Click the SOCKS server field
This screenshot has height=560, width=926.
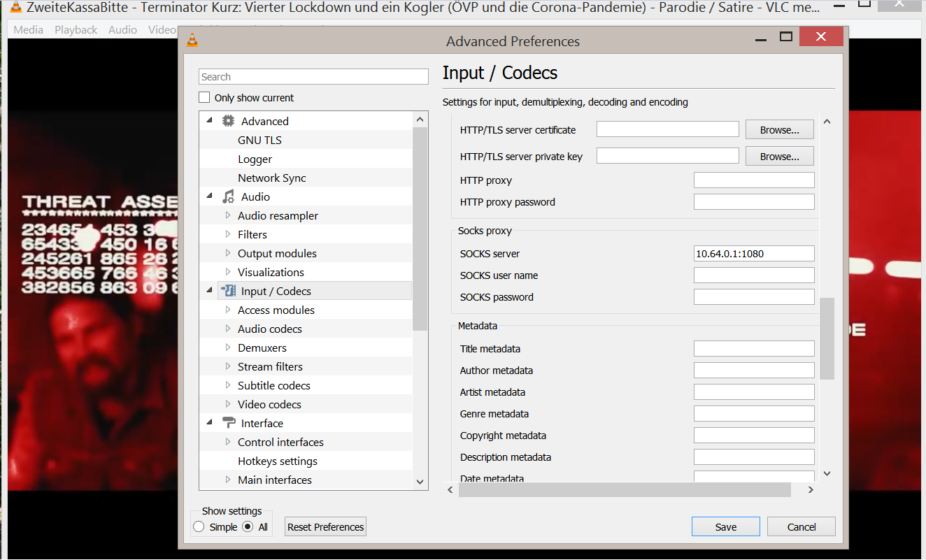tap(754, 254)
